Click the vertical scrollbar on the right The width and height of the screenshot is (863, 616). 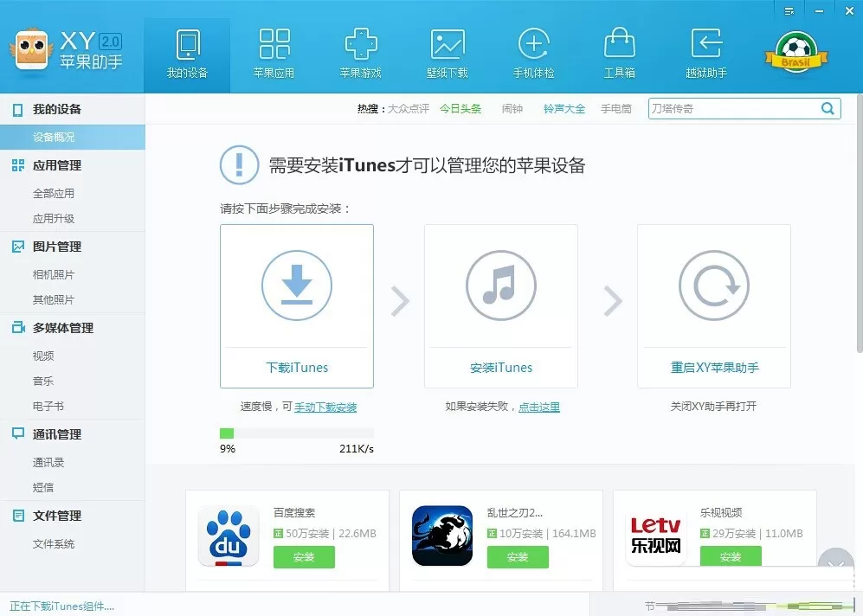860,222
